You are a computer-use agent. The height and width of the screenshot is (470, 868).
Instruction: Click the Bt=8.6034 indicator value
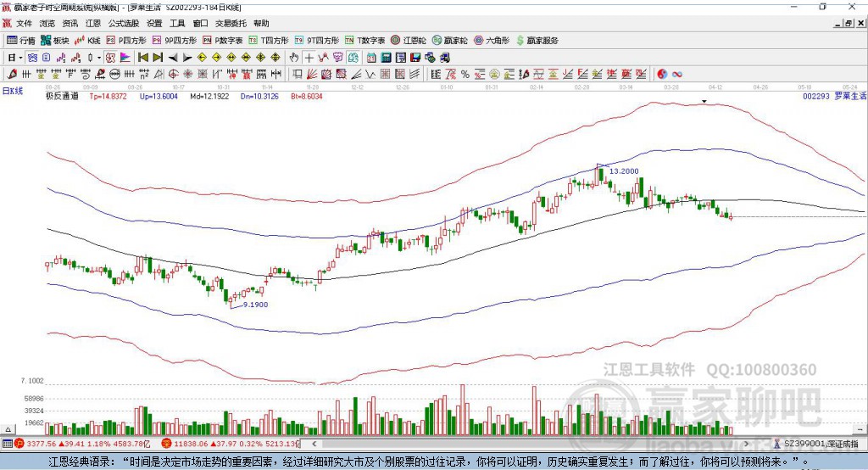pyautogui.click(x=307, y=96)
